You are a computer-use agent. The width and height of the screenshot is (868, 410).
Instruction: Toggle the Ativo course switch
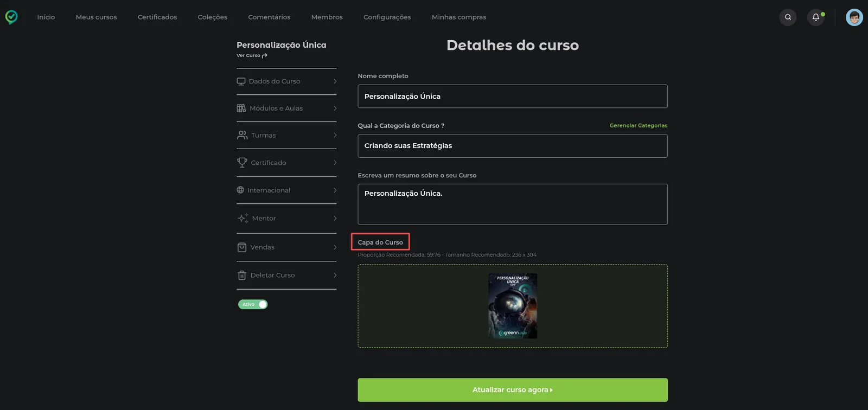pyautogui.click(x=253, y=304)
